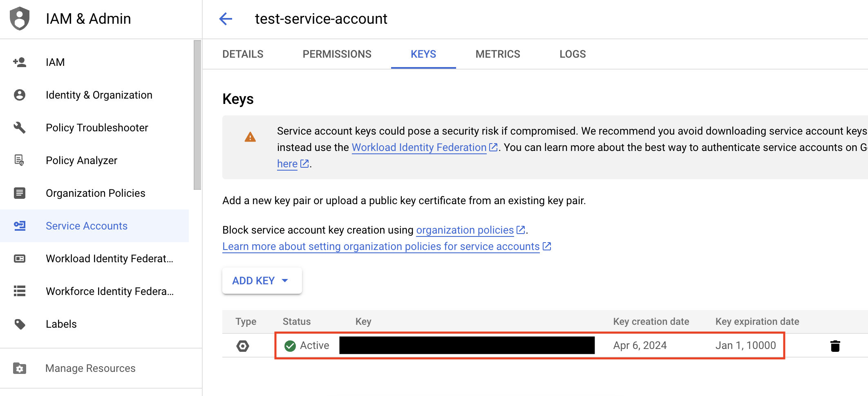Open Labels in the sidebar
Viewport: 868px width, 396px height.
94,324
